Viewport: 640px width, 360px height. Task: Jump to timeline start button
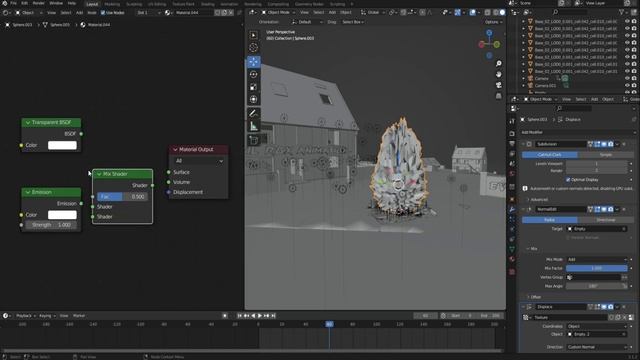240,316
